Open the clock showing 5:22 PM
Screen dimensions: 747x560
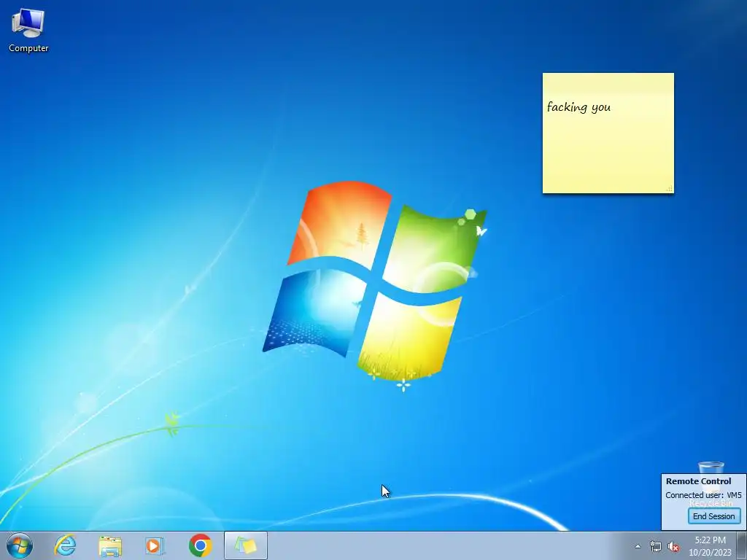710,545
